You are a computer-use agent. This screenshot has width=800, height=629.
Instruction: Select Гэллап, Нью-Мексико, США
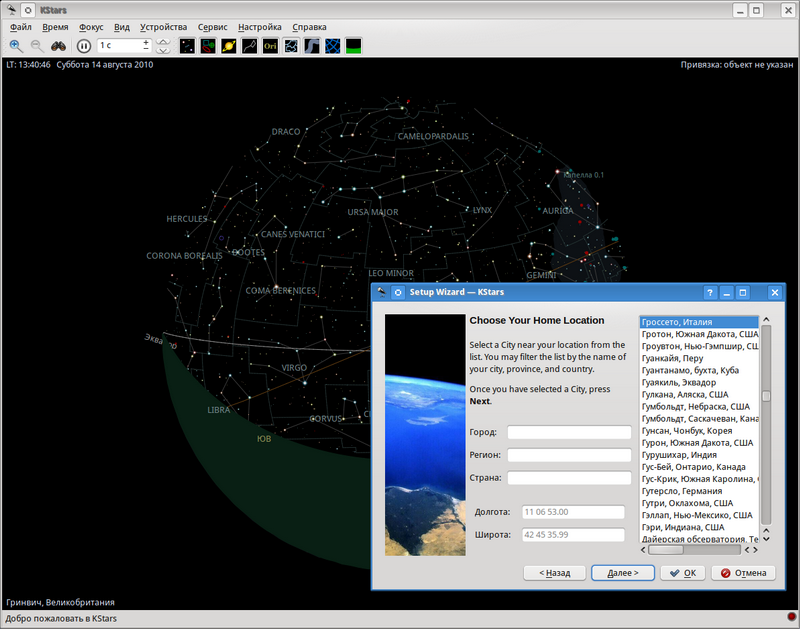699,515
